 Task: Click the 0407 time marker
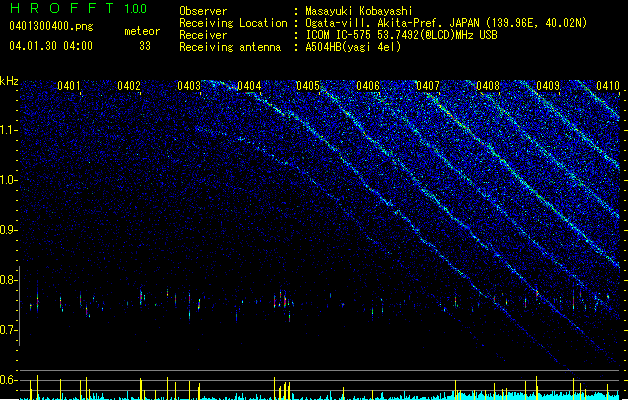[x=428, y=86]
